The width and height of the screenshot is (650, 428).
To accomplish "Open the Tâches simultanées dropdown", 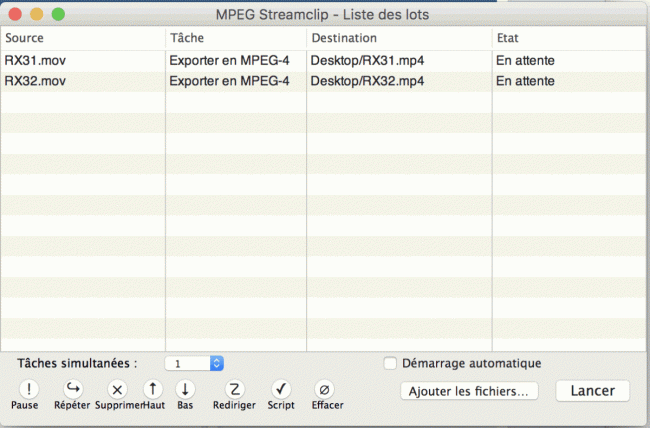I will (194, 364).
